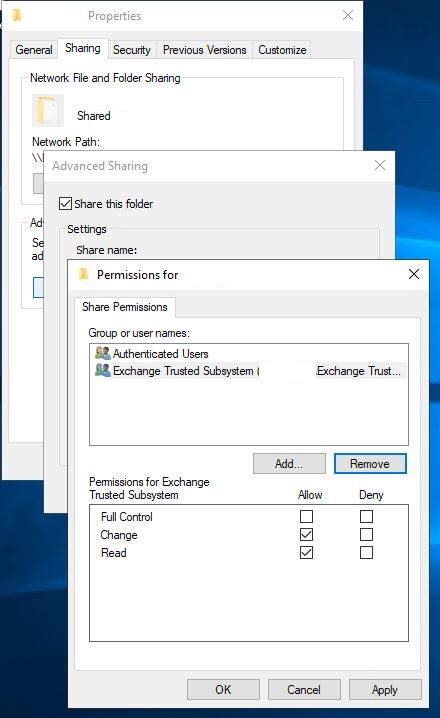Click the Full Control permission row label
The height and width of the screenshot is (718, 440).
point(127,517)
